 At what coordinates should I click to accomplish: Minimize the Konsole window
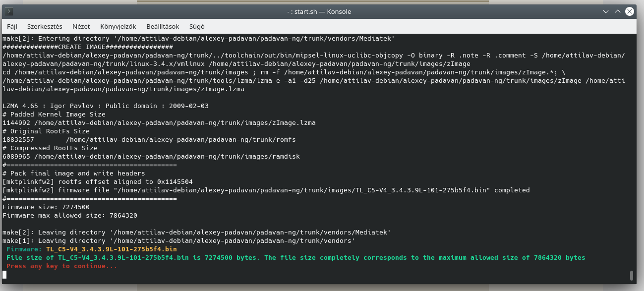tap(606, 11)
